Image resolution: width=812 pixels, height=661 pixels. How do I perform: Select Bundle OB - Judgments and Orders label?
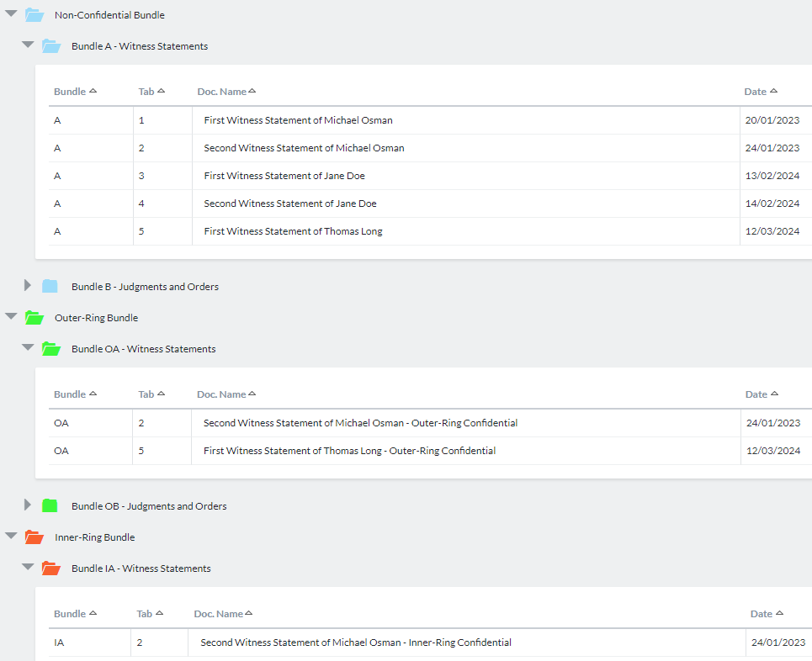[x=149, y=506]
